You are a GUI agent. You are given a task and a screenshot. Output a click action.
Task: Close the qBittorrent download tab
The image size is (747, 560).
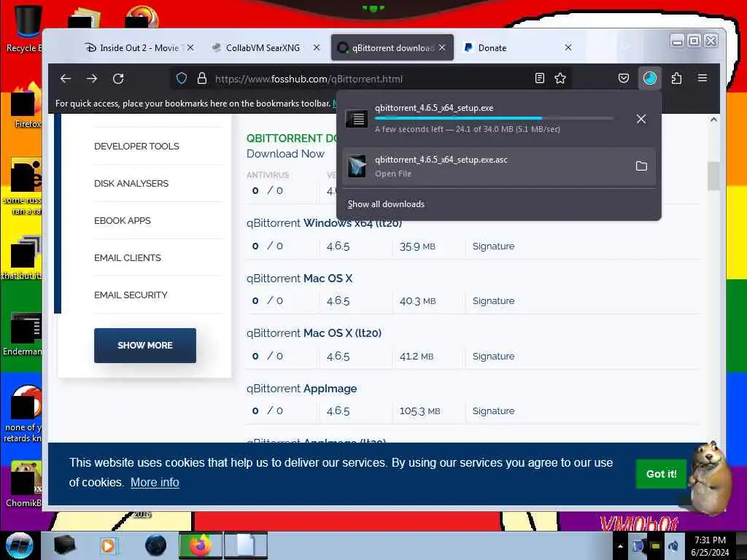(442, 47)
